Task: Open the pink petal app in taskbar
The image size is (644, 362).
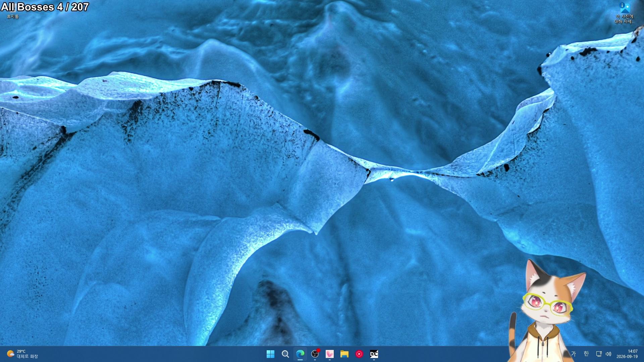Action: pos(329,354)
